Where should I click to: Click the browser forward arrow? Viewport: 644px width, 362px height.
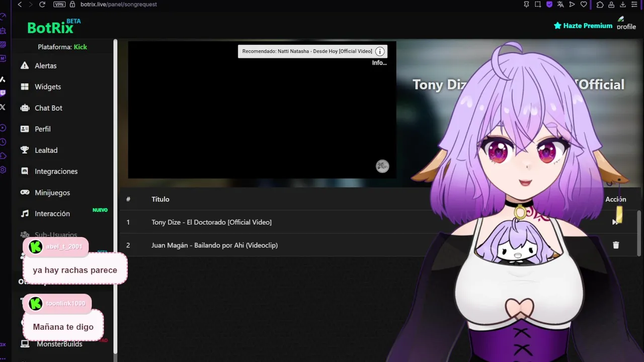pyautogui.click(x=31, y=5)
